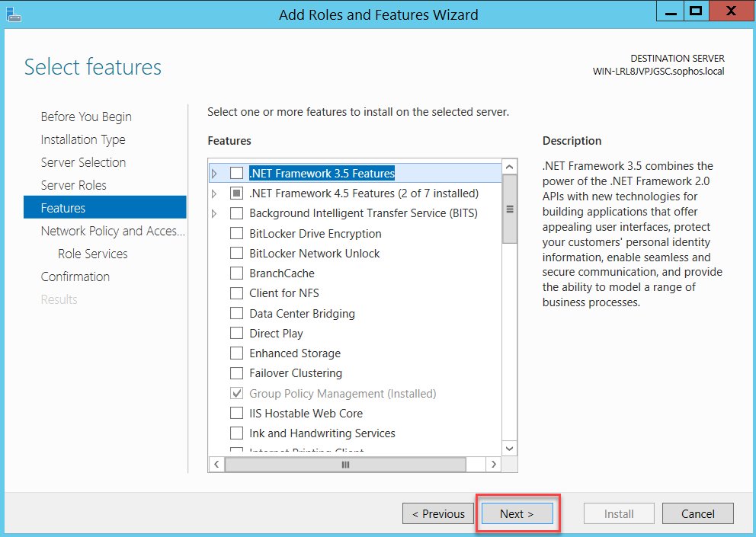Check BitLocker Network Unlock box

point(236,253)
